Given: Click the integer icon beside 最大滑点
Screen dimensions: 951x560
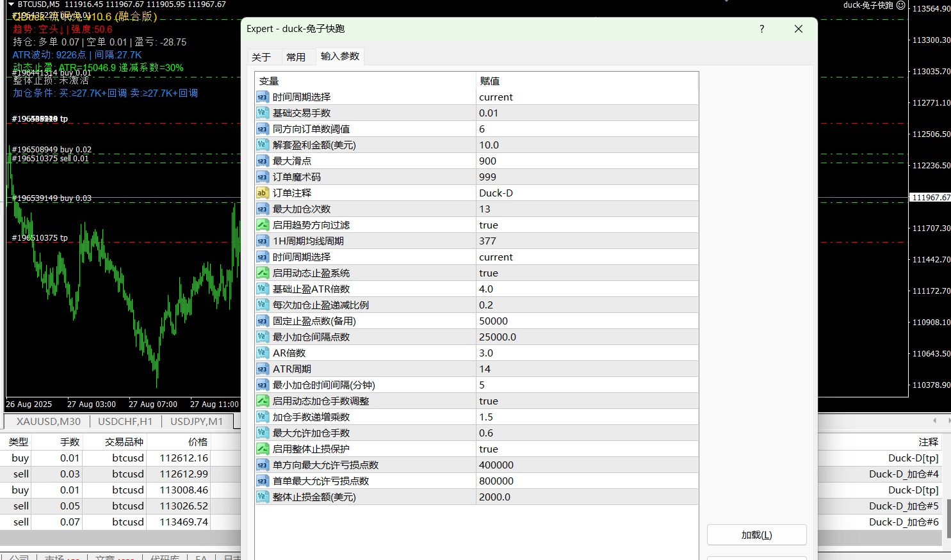Looking at the screenshot, I should click(263, 161).
